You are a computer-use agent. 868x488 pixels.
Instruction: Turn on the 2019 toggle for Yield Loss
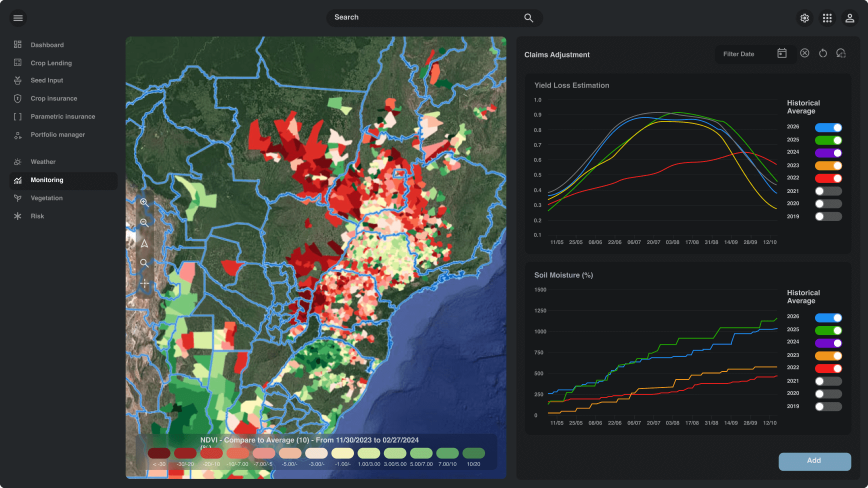click(828, 216)
